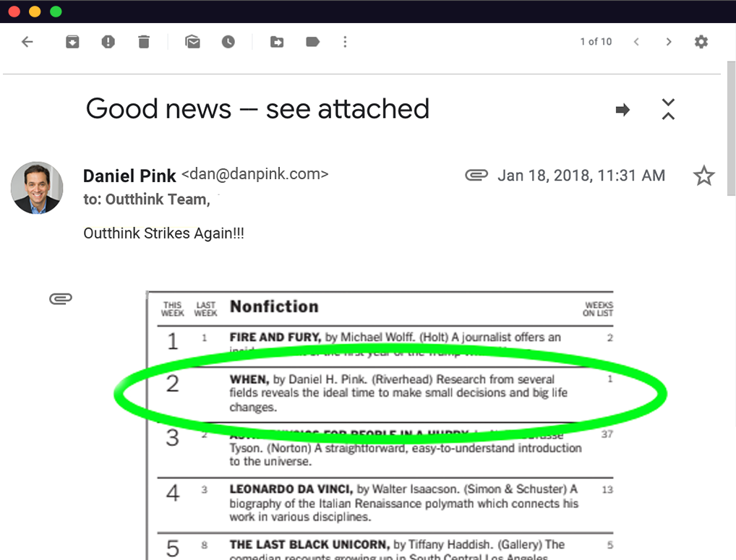Delete the email with the trash icon
Viewport: 736px width, 560px height.
pos(144,42)
